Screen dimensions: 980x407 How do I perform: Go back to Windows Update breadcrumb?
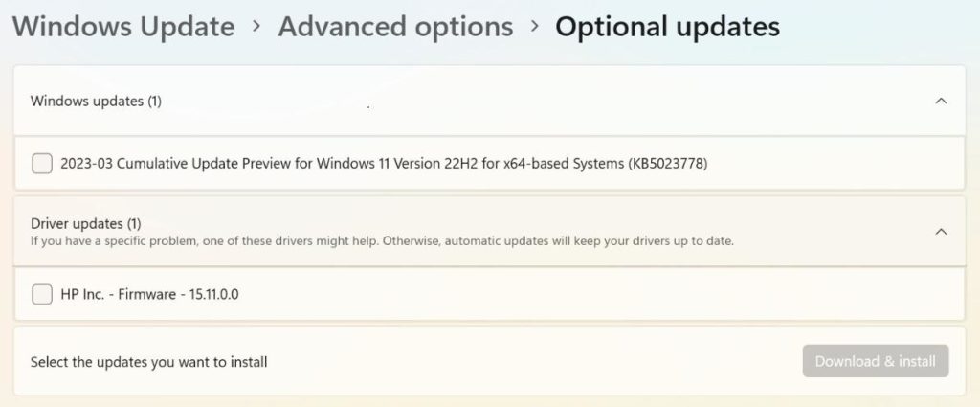(123, 27)
